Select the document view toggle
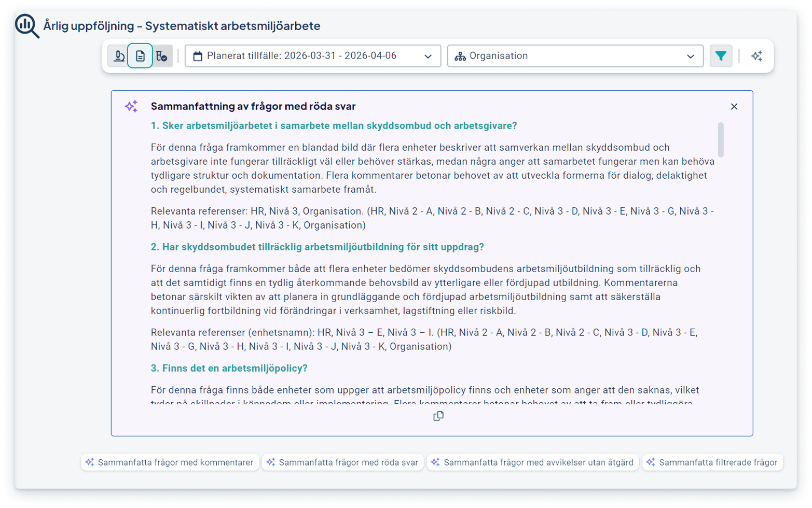 (x=140, y=56)
